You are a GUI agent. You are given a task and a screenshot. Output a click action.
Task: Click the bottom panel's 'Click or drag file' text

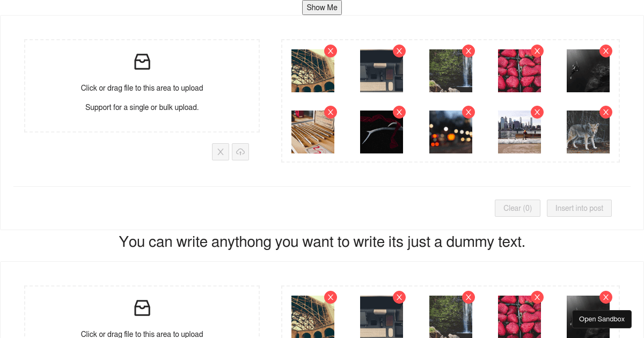[142, 334]
